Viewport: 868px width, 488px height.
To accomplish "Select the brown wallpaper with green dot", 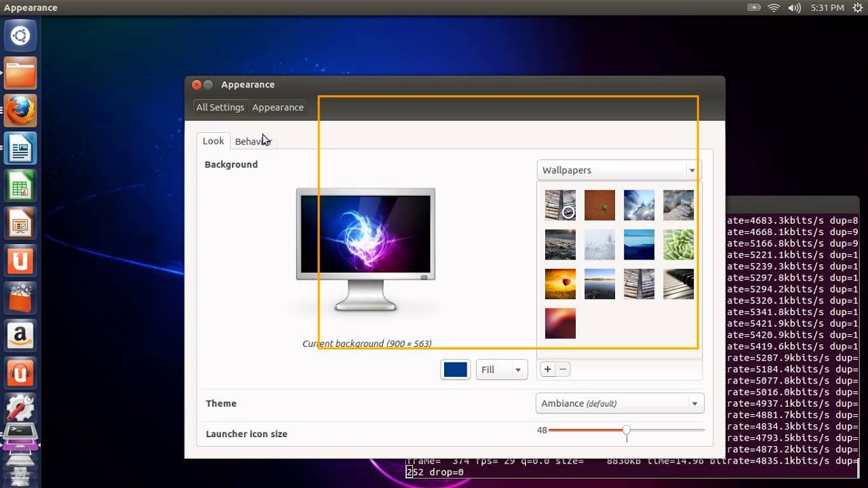I will click(x=599, y=205).
